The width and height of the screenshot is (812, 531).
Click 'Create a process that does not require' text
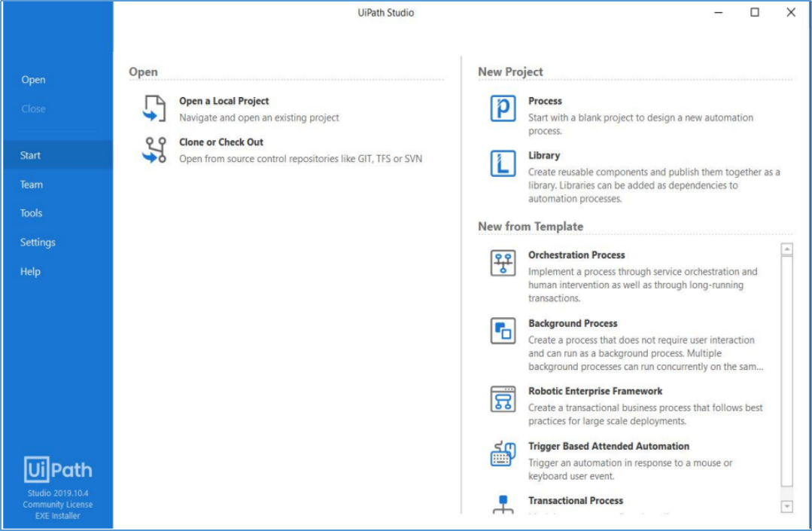646,352
